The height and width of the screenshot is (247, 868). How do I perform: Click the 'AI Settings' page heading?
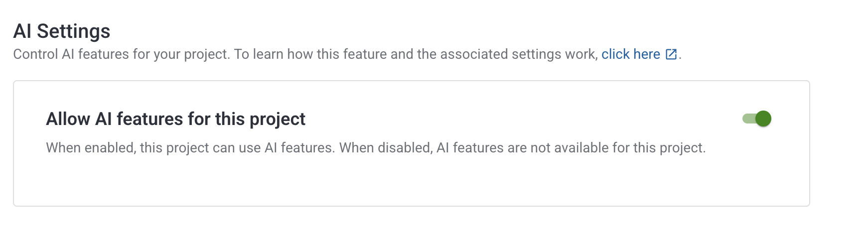click(61, 31)
